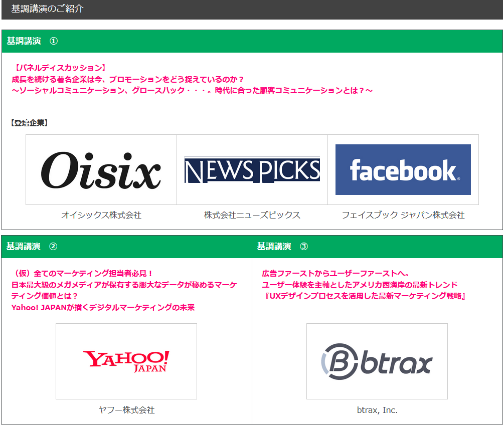Select the 基調講演 ② green header
The height and width of the screenshot is (426, 504).
coord(127,247)
